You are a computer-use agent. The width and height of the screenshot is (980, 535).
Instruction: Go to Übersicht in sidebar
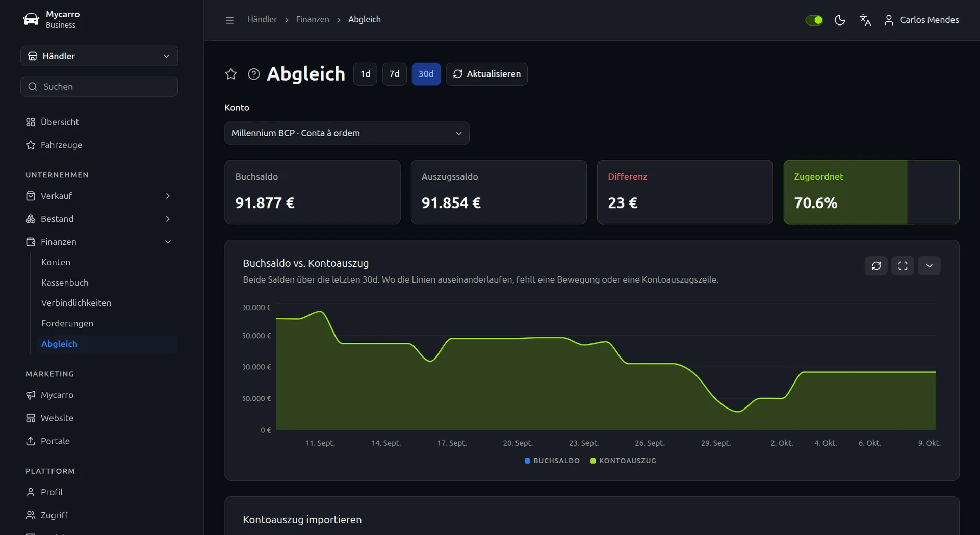tap(99, 122)
